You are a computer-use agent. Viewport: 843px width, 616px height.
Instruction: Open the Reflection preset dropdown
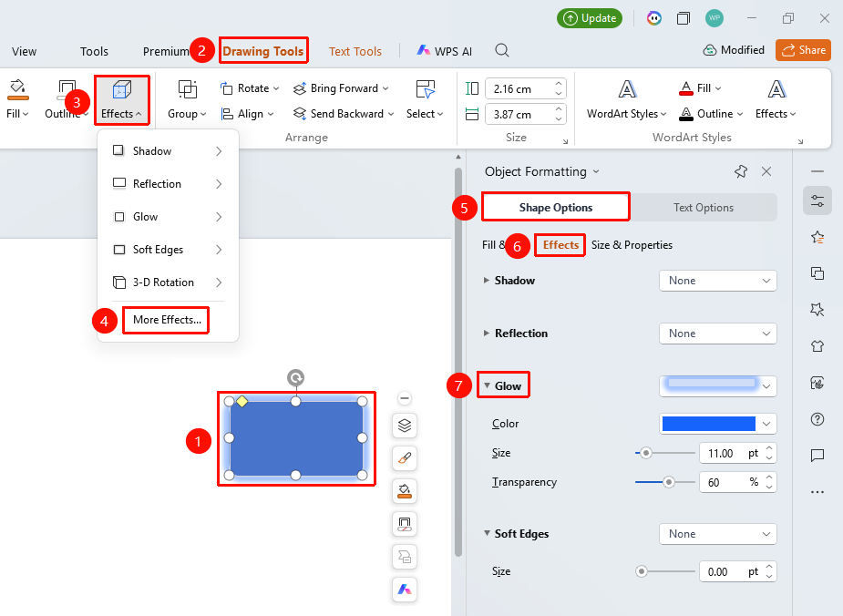point(718,334)
